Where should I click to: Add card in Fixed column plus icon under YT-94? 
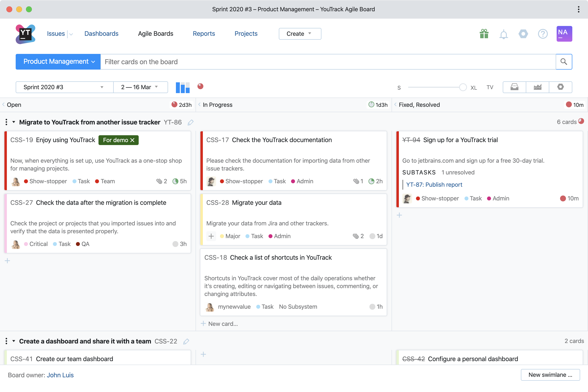399,215
